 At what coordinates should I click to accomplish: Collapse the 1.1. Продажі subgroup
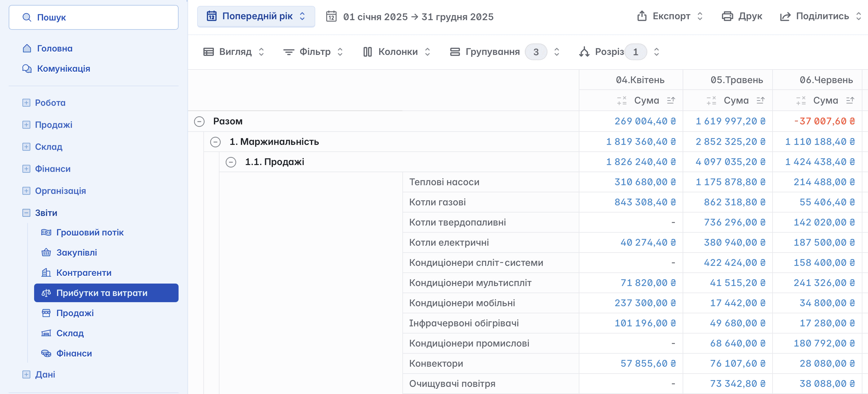click(231, 162)
